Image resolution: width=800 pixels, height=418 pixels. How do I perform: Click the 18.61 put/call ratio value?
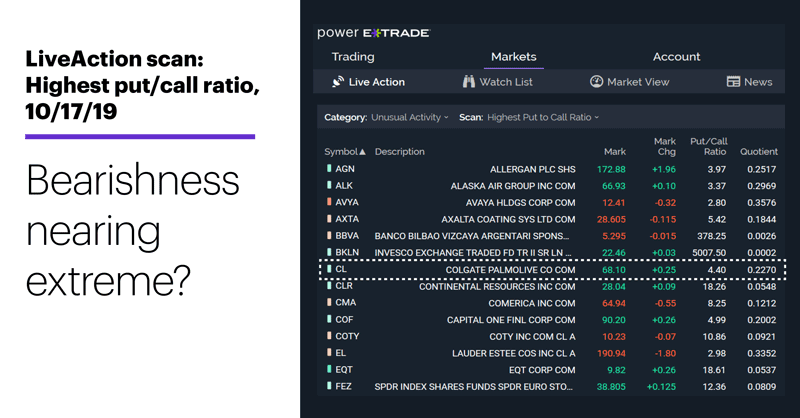point(714,370)
